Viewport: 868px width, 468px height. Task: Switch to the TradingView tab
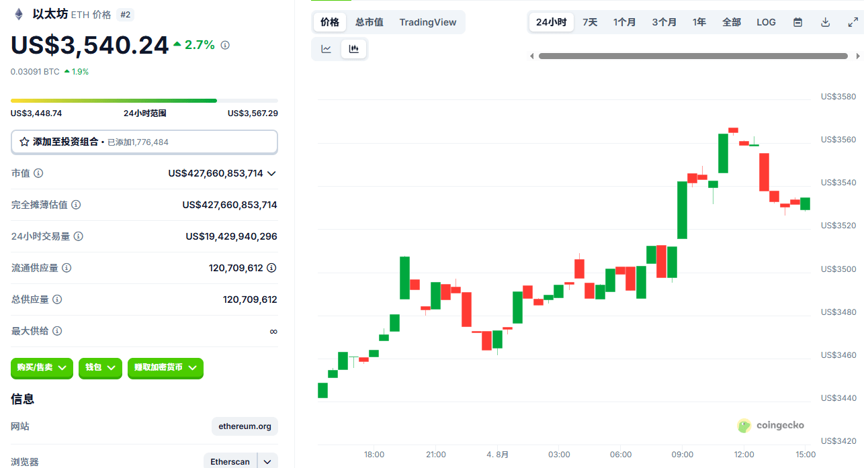pos(428,22)
